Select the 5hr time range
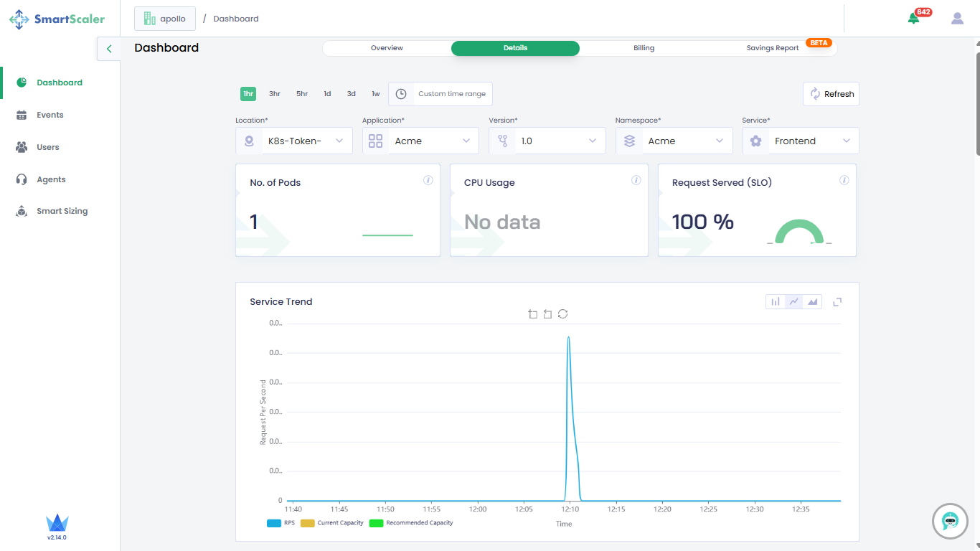 (302, 94)
